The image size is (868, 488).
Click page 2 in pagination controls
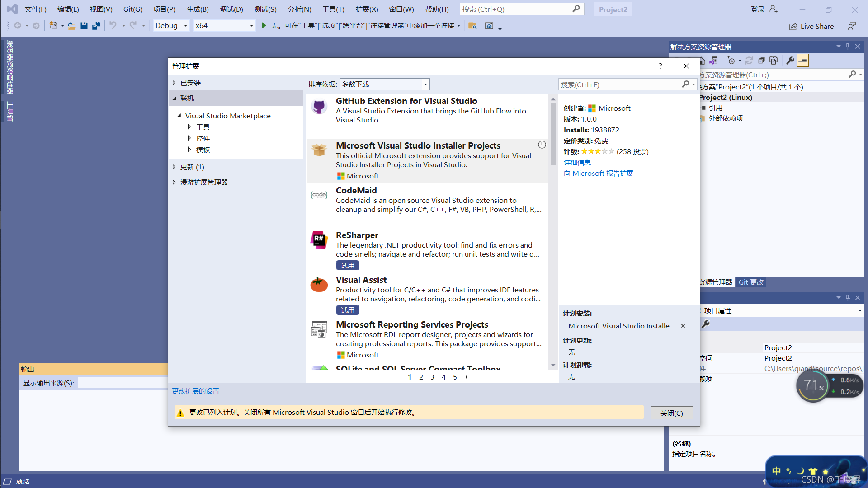[x=421, y=376]
